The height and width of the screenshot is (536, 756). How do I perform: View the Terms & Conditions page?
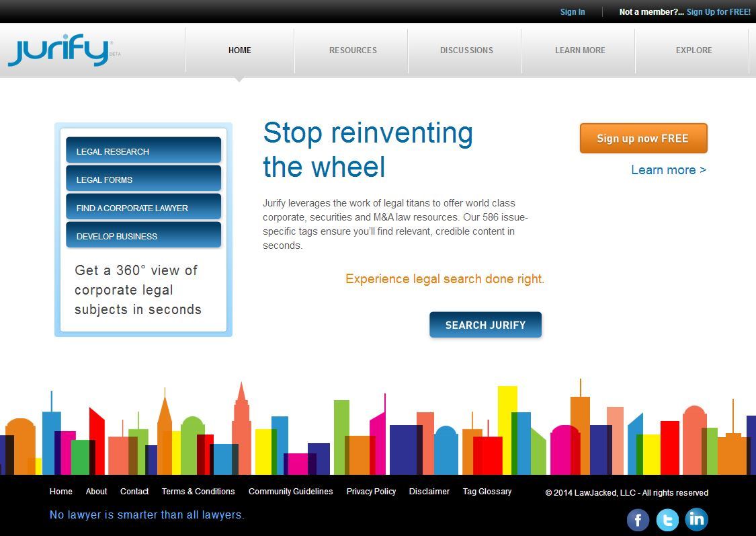pos(198,491)
